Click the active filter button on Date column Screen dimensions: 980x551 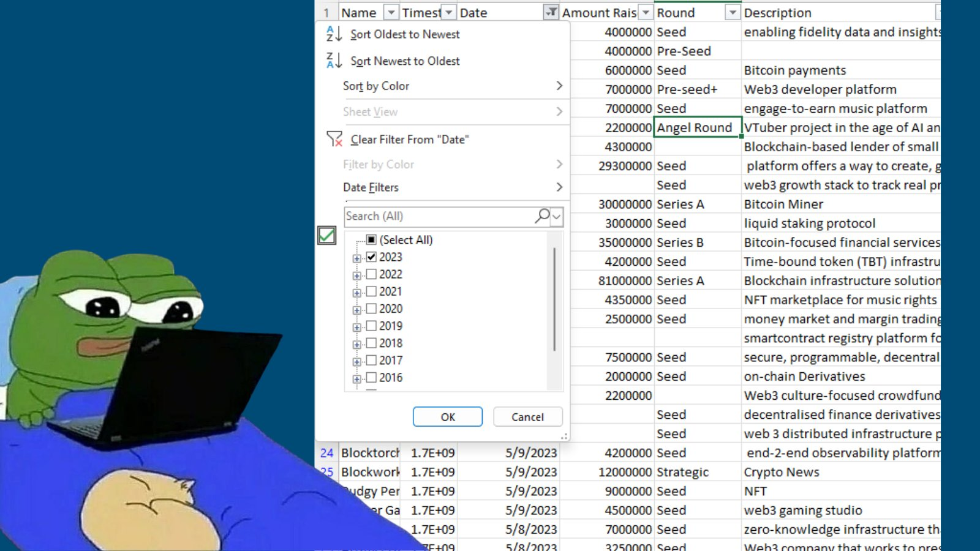551,12
